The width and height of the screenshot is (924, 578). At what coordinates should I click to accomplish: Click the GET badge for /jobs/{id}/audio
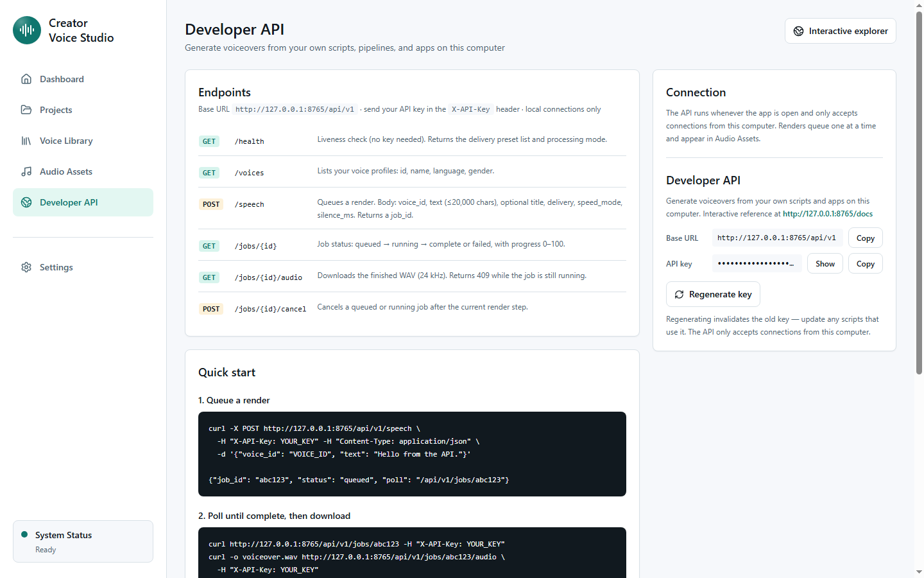coord(209,277)
